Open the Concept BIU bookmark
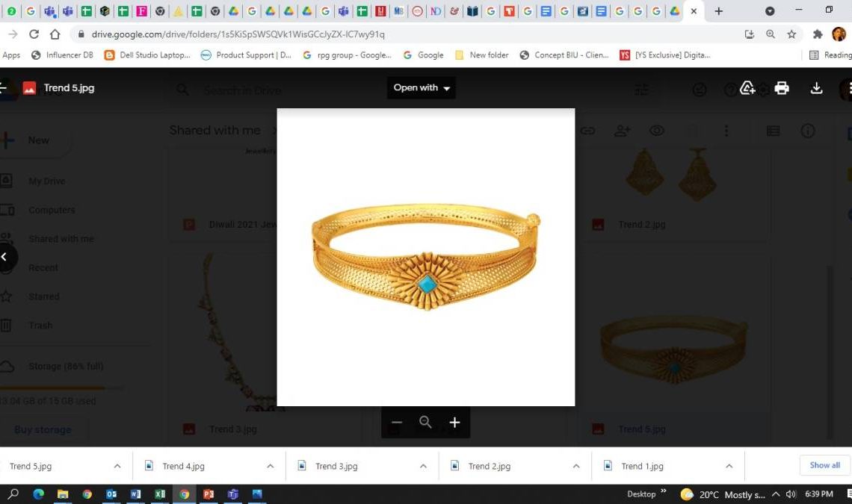Image resolution: width=852 pixels, height=504 pixels. [x=564, y=55]
